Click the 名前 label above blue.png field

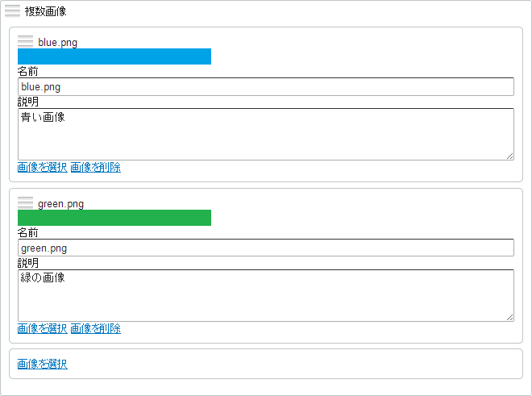pos(28,71)
